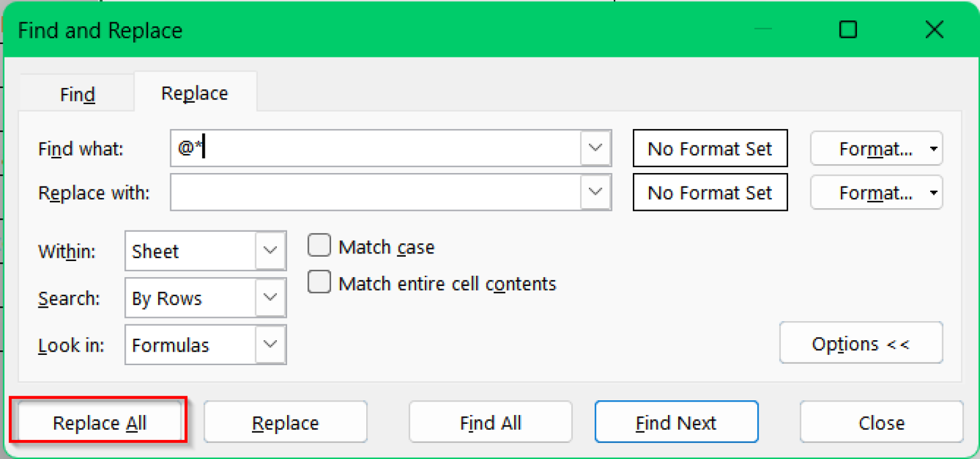Collapse options using the Options << button
Image resolution: width=980 pixels, height=459 pixels.
tap(861, 343)
